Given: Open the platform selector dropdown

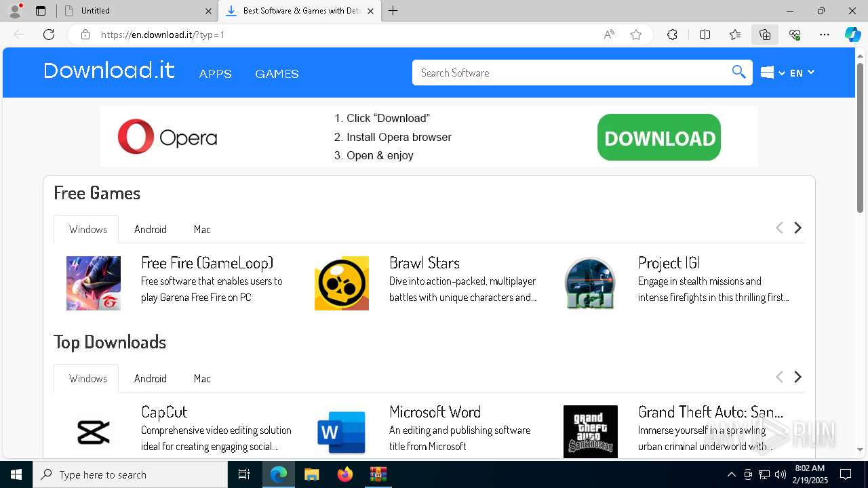Looking at the screenshot, I should coord(772,73).
